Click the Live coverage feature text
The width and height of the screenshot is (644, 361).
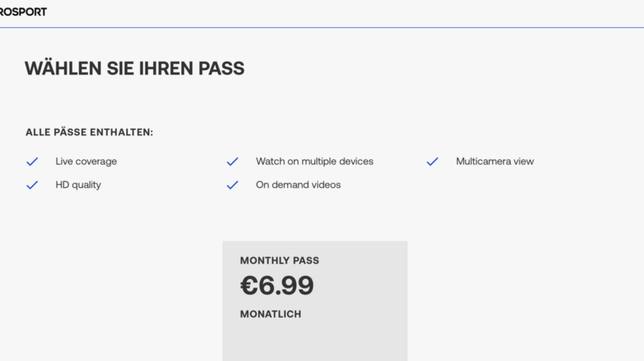pos(86,161)
